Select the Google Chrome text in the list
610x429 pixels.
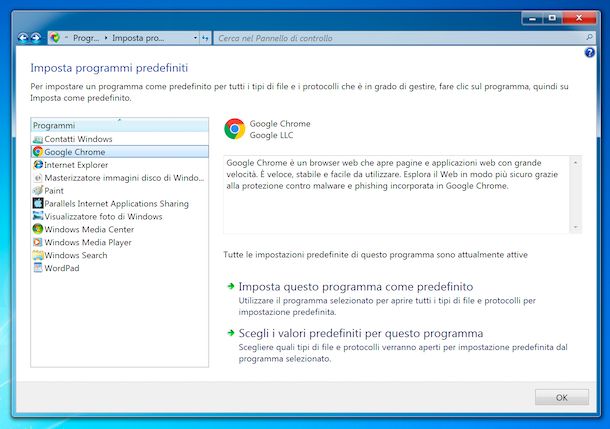coord(75,152)
